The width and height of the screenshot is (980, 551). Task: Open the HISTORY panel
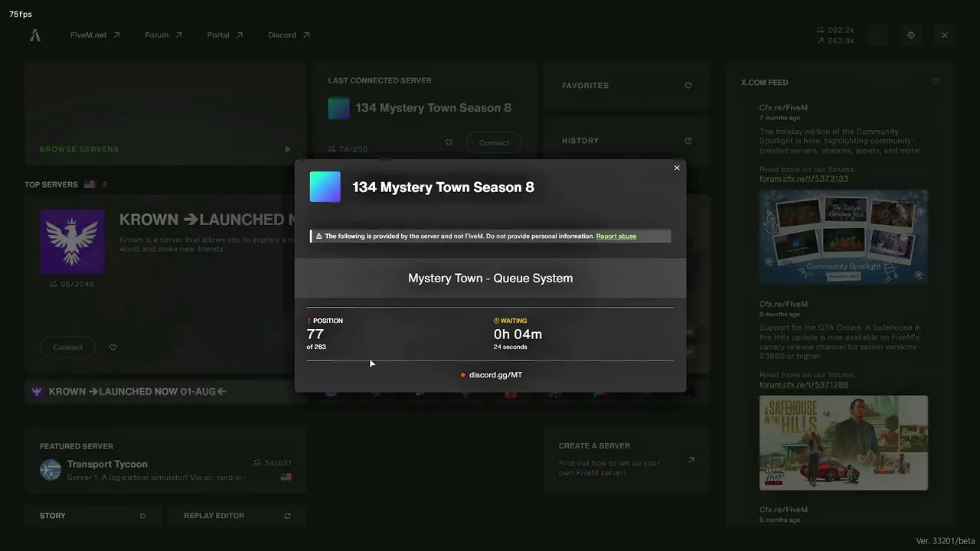pyautogui.click(x=626, y=140)
